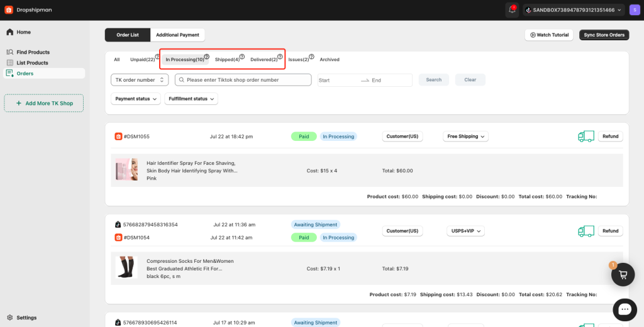
Task: Switch to Order List tab
Action: pyautogui.click(x=128, y=35)
